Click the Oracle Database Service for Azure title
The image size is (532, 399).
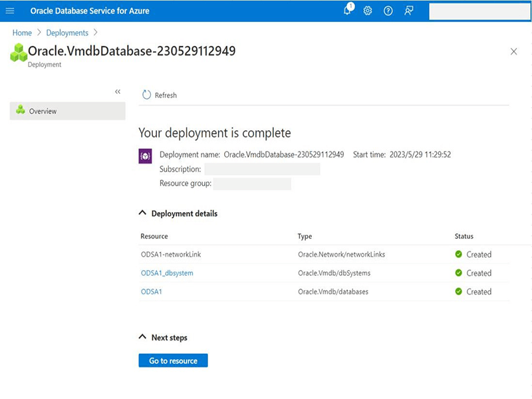point(90,11)
